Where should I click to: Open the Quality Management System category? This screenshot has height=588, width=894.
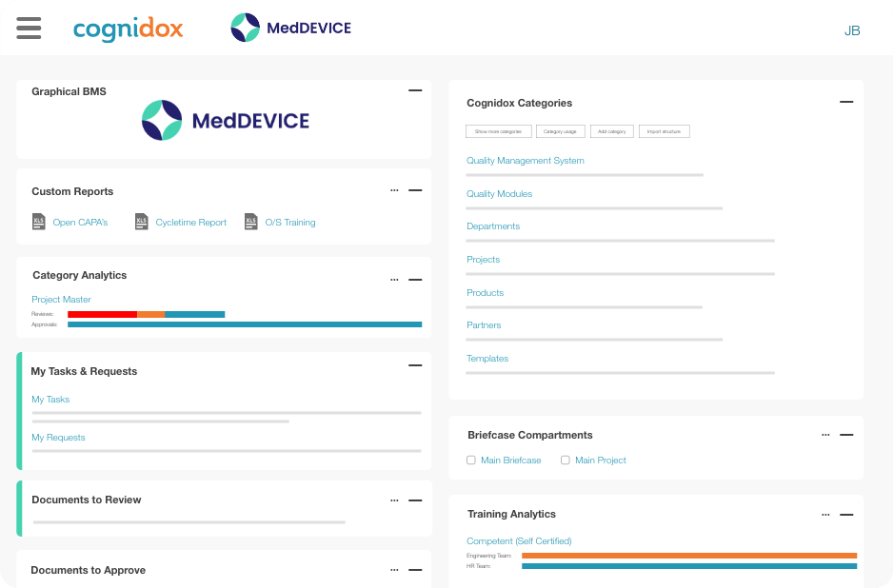point(525,161)
